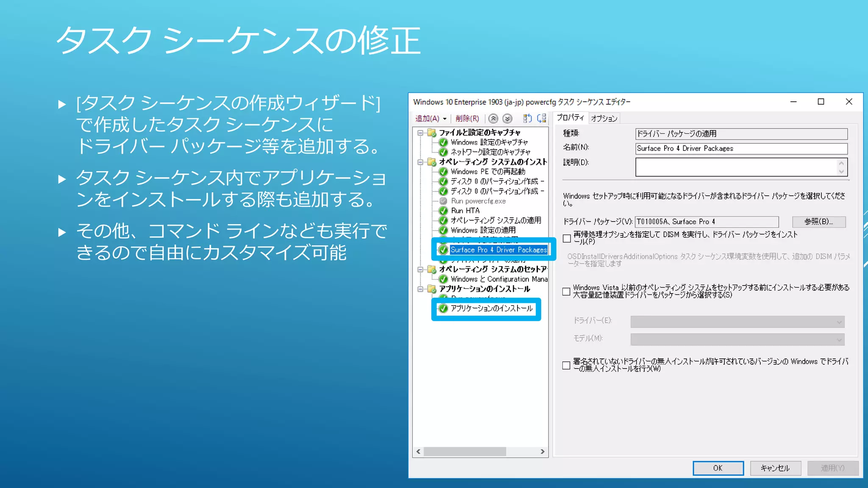Click the 参照(B)... browse button
Screen dimensions: 868x488
tap(818, 222)
